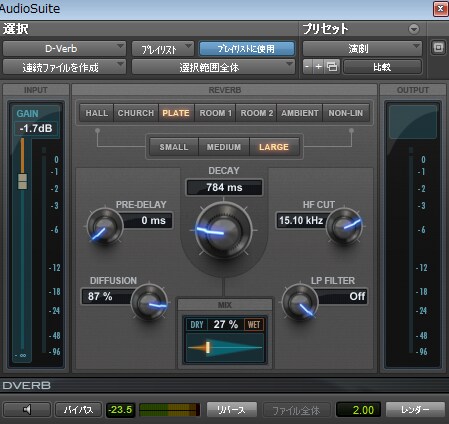This screenshot has height=424, width=449.
Task: Click the large DECAY knob
Action: click(x=224, y=230)
